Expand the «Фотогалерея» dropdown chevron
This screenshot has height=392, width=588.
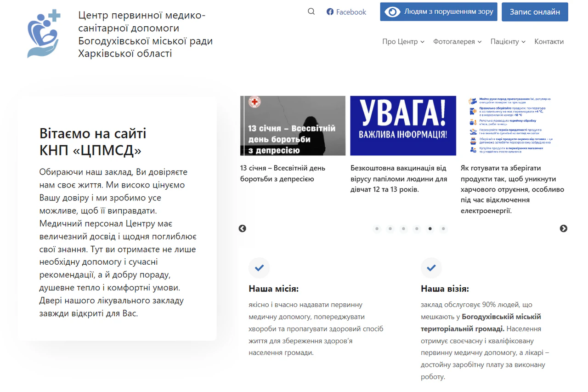[480, 42]
